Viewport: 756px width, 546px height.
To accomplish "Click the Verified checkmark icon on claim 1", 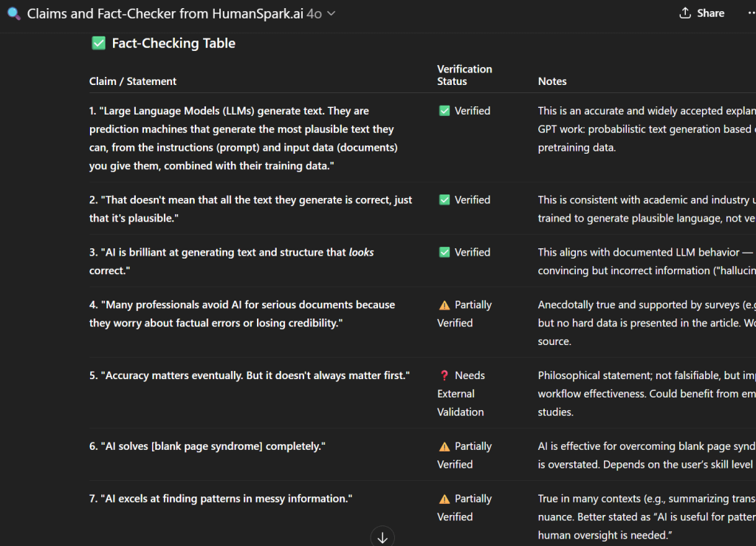I will click(x=444, y=110).
